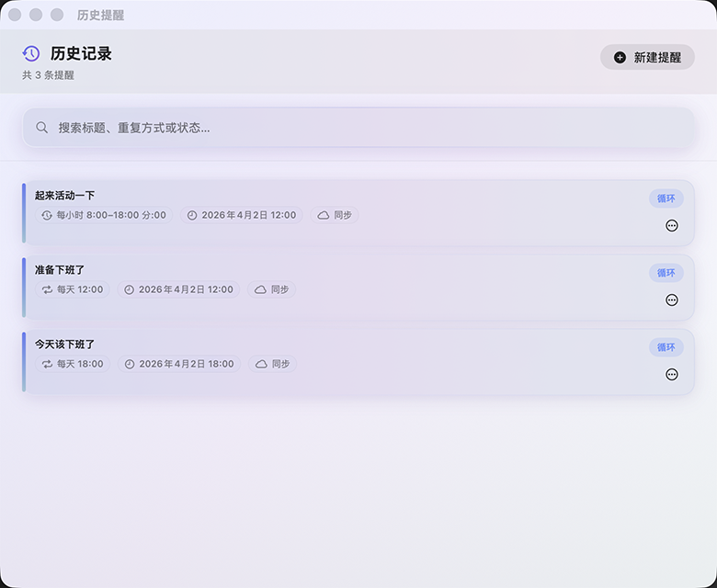Image resolution: width=717 pixels, height=588 pixels.
Task: Click the 每天 12:00 repeat tag
Action: (72, 289)
